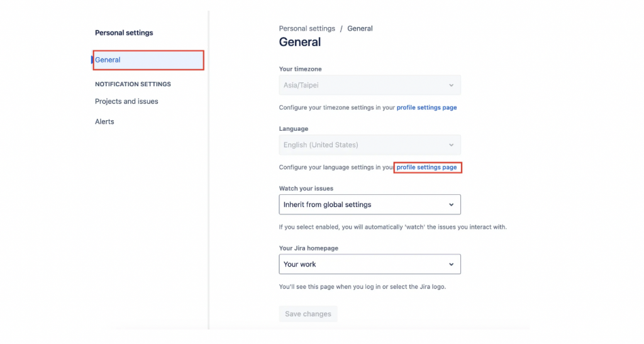Open Projects and issues notification settings
Image resolution: width=644 pixels, height=344 pixels.
tap(126, 101)
